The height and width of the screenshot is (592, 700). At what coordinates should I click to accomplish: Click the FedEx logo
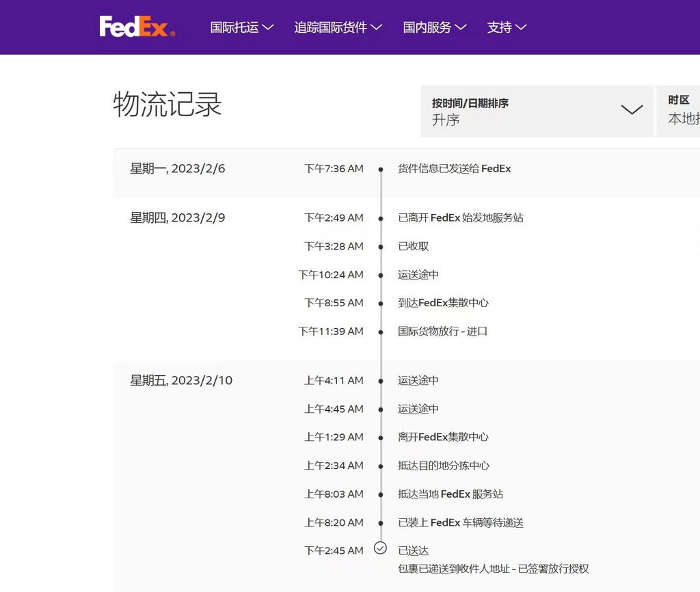(x=137, y=27)
